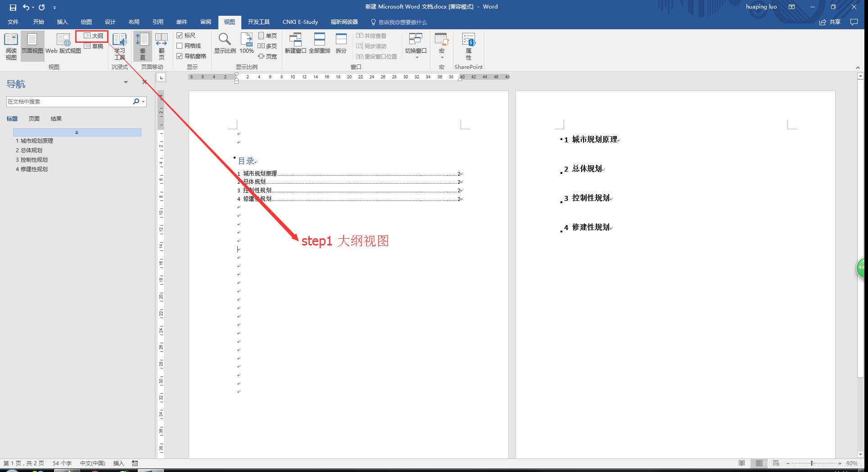Select 垂直 vertical page movement
Screen dimensions: 868x472
[142, 46]
